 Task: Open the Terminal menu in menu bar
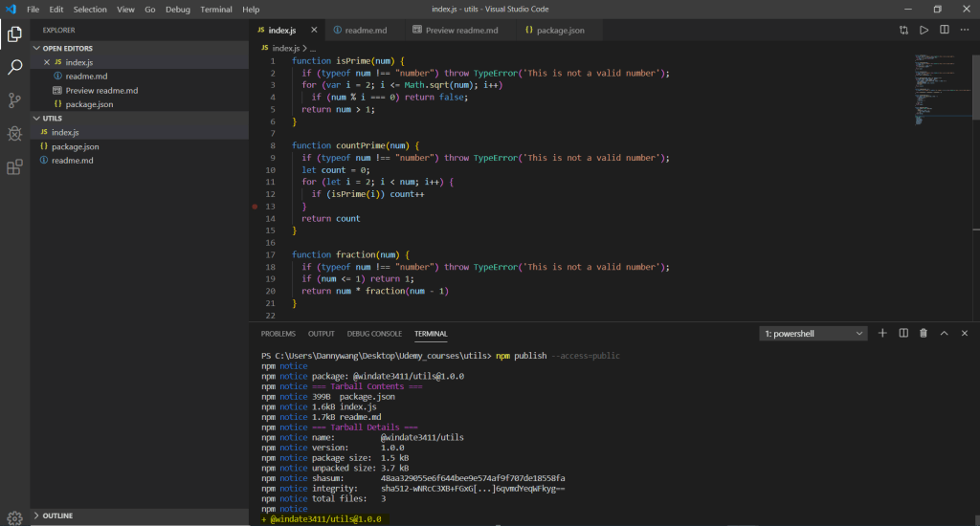(x=215, y=9)
